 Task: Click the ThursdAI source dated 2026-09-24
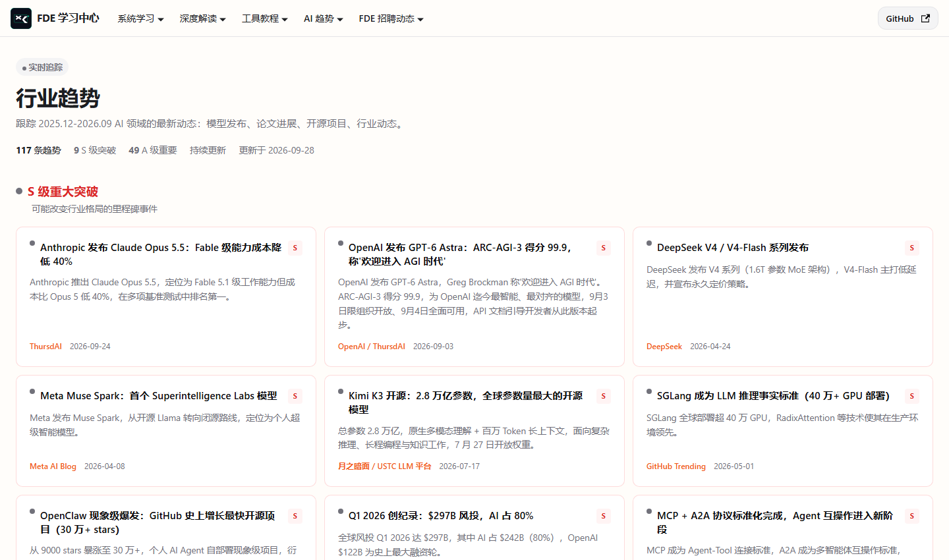click(45, 347)
